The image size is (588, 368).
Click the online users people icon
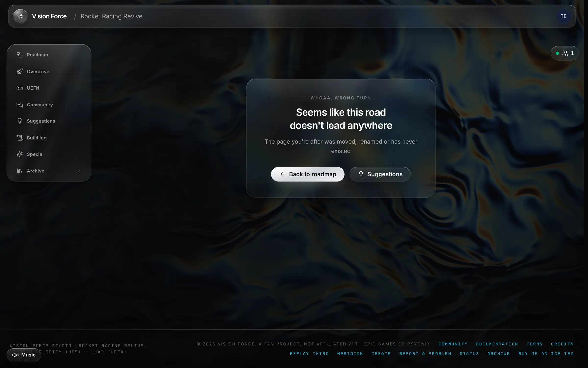(565, 53)
